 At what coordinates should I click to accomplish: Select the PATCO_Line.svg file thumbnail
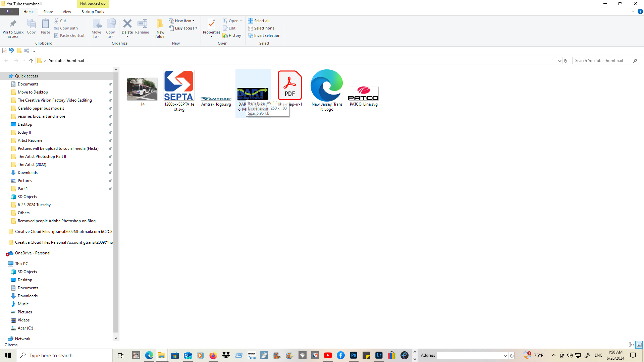363,94
